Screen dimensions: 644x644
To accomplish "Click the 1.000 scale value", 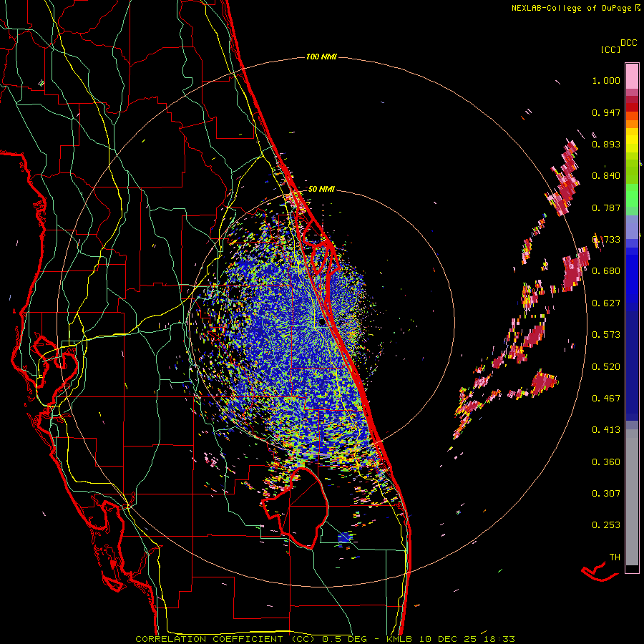I will 606,80.
